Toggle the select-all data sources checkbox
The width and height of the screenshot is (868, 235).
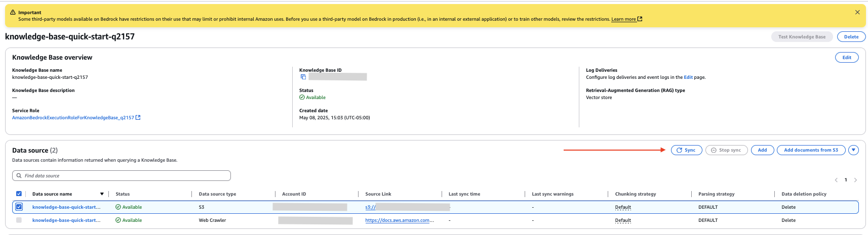click(19, 194)
